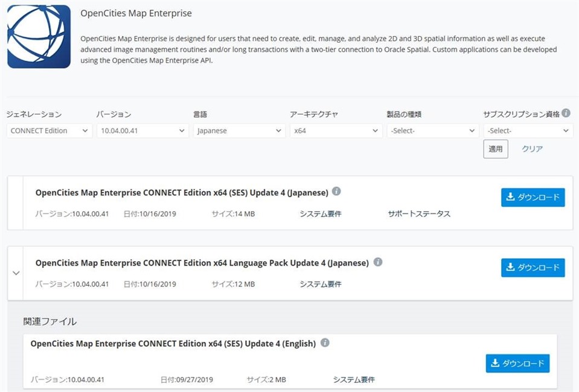Image resolution: width=579 pixels, height=392 pixels.
Task: Download the Language Pack Update 4 (Japanese)
Action: pyautogui.click(x=533, y=267)
